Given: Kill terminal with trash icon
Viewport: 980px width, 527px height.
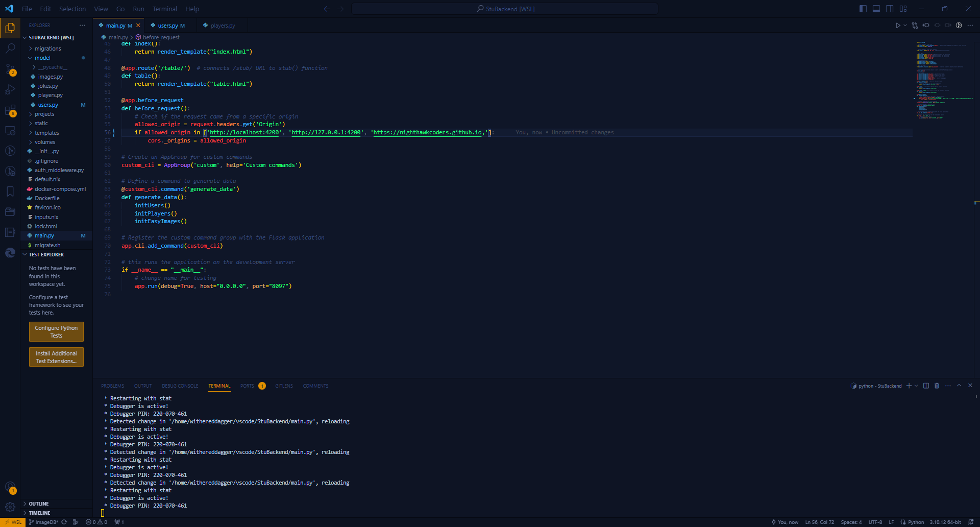Looking at the screenshot, I should tap(937, 386).
